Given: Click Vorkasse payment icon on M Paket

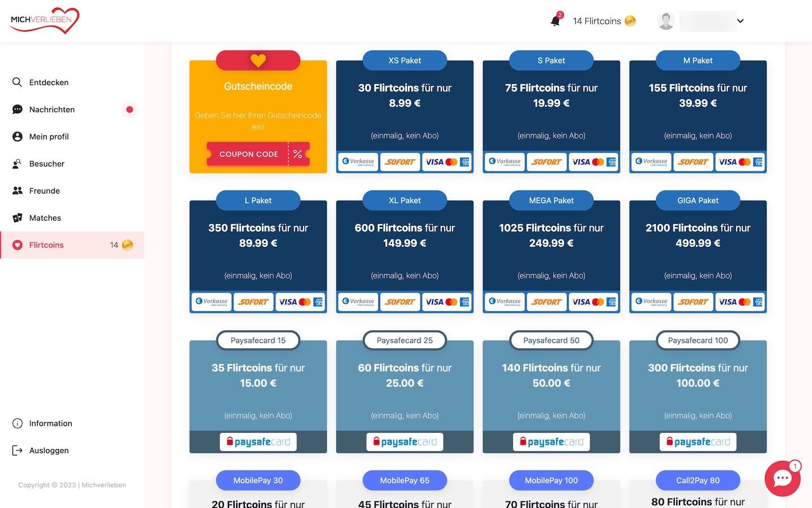Looking at the screenshot, I should click(x=651, y=162).
